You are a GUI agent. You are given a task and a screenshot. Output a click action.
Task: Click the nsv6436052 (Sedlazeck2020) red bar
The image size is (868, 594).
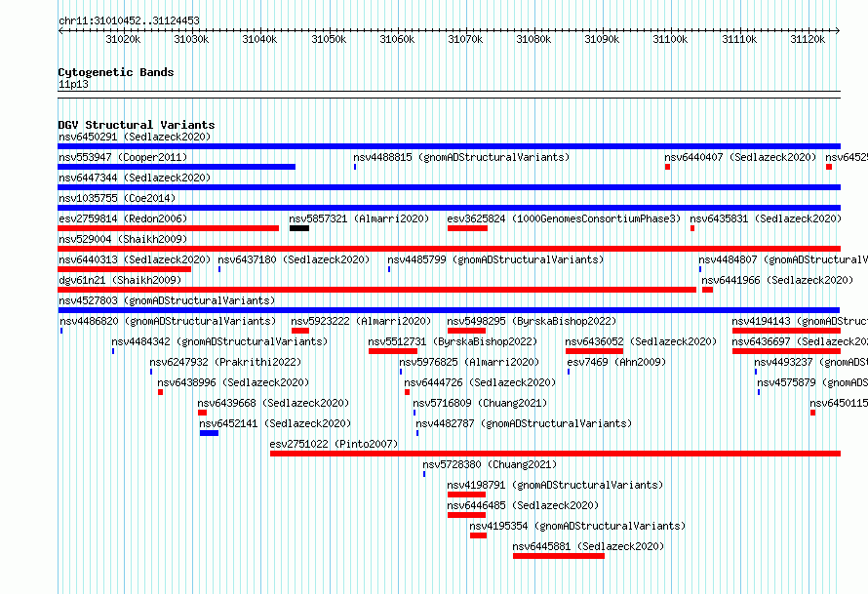(595, 351)
